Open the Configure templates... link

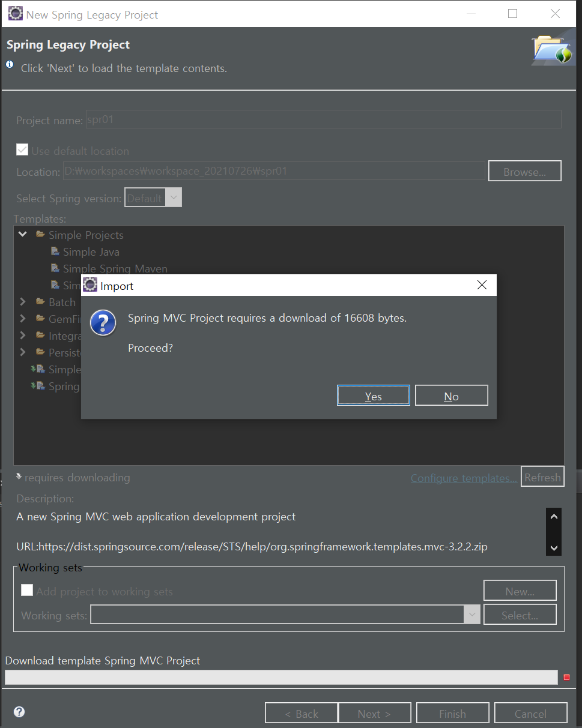[464, 478]
